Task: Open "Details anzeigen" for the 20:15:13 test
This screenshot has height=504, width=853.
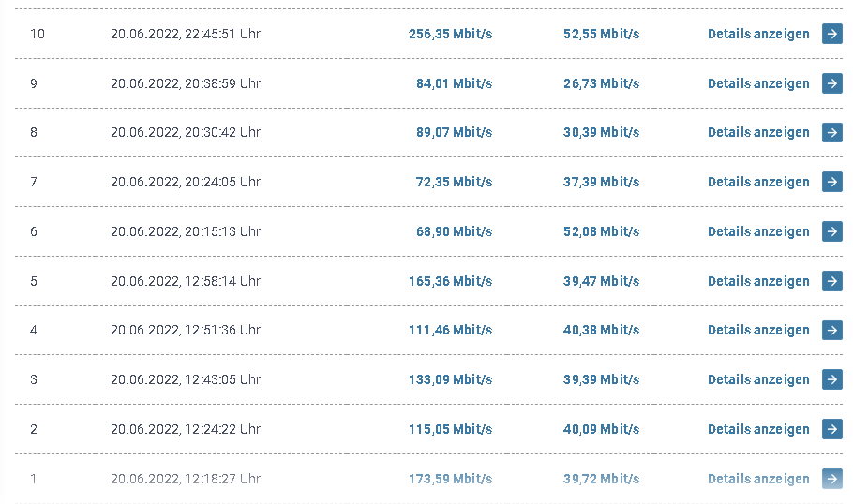Action: (758, 231)
